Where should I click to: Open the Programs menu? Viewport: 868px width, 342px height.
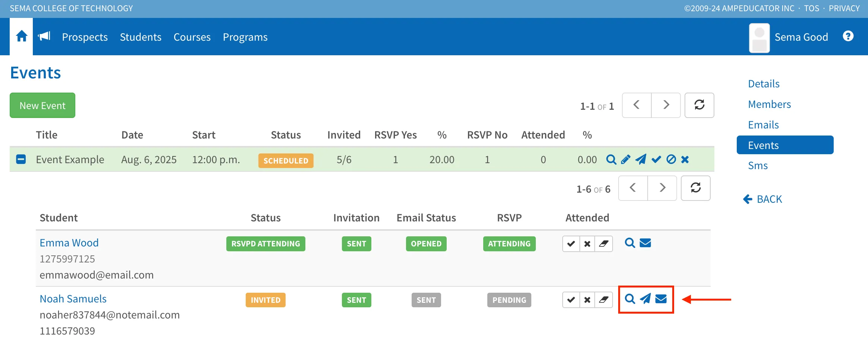pos(245,37)
